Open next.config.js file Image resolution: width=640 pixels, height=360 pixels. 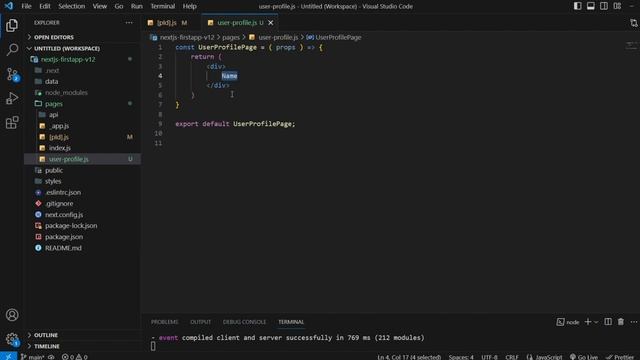coord(83,214)
